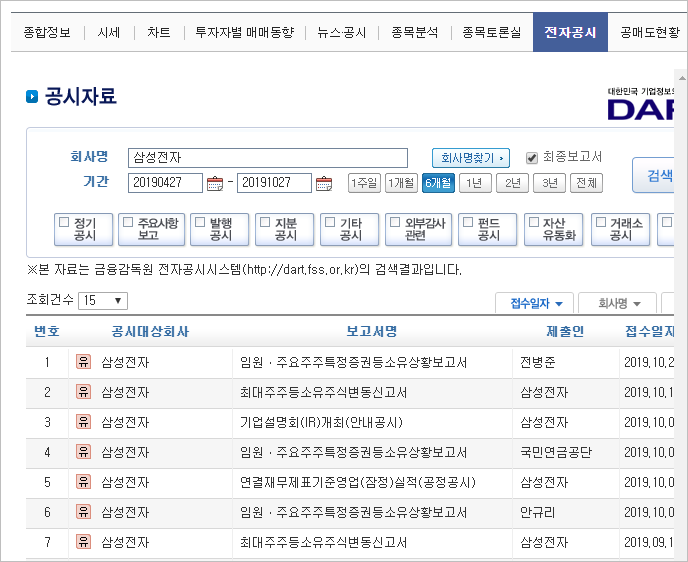The height and width of the screenshot is (562, 688).
Task: Switch to the 차트 tab
Action: coord(158,32)
